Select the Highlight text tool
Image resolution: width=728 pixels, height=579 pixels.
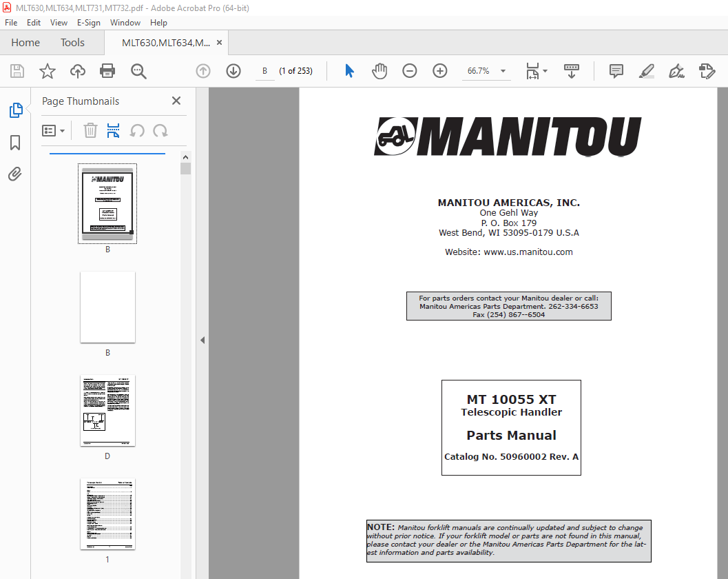[646, 71]
